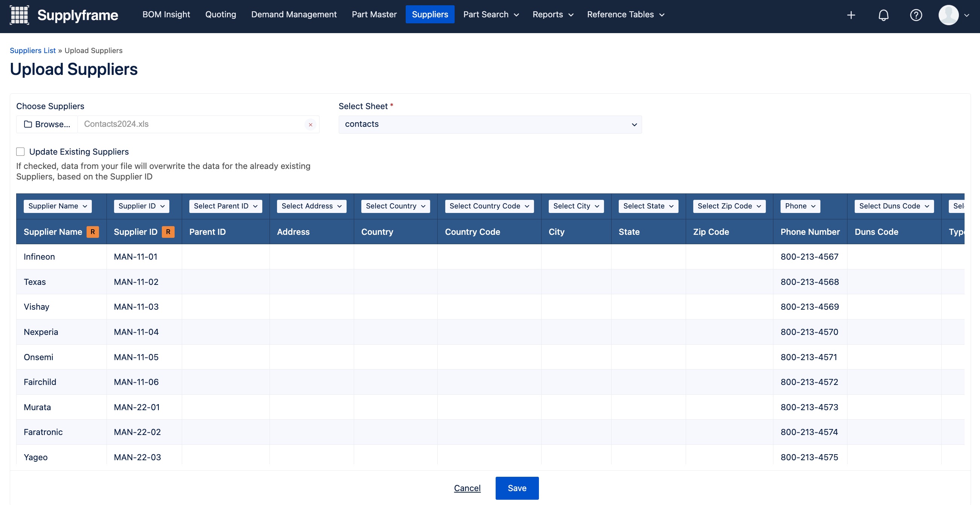Expand the Select Address dropdown
This screenshot has height=505, width=980.
312,206
